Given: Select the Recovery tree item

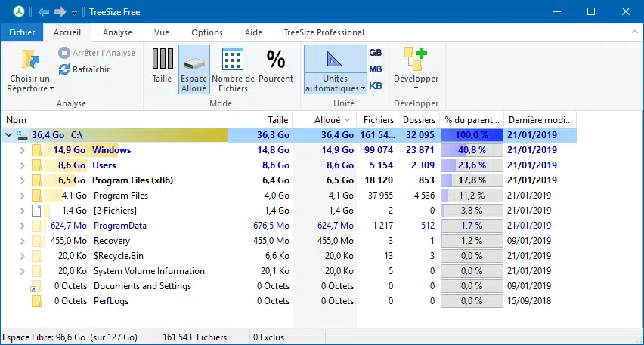Looking at the screenshot, I should click(x=112, y=241).
